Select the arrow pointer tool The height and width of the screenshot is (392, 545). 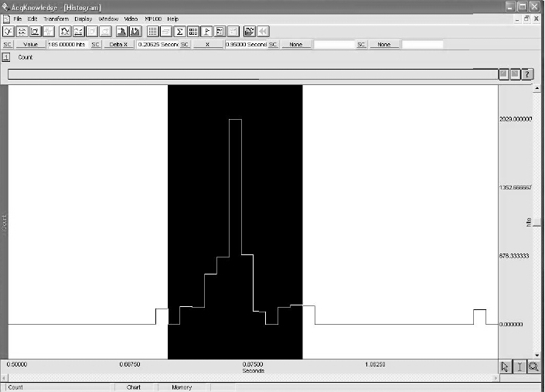(505, 367)
